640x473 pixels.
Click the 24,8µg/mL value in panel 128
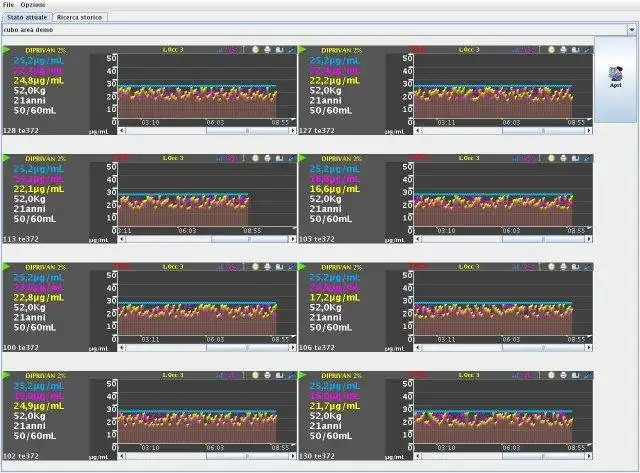(39, 81)
